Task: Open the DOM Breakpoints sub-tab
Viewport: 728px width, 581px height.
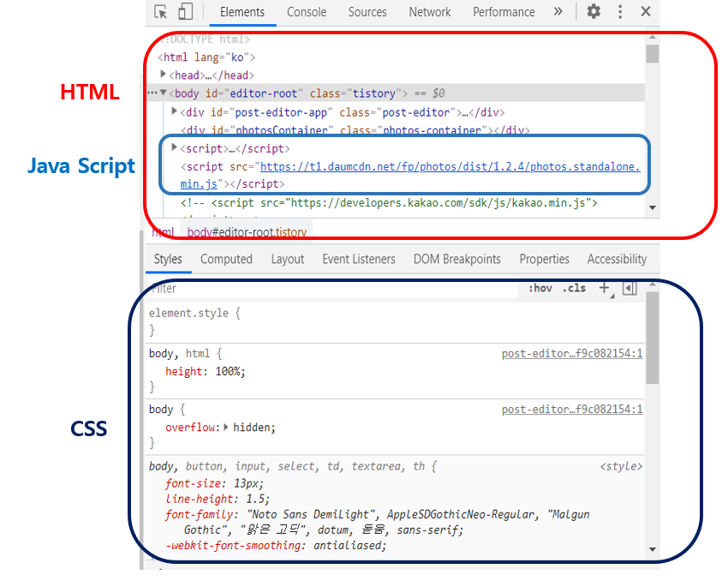Action: 456,259
